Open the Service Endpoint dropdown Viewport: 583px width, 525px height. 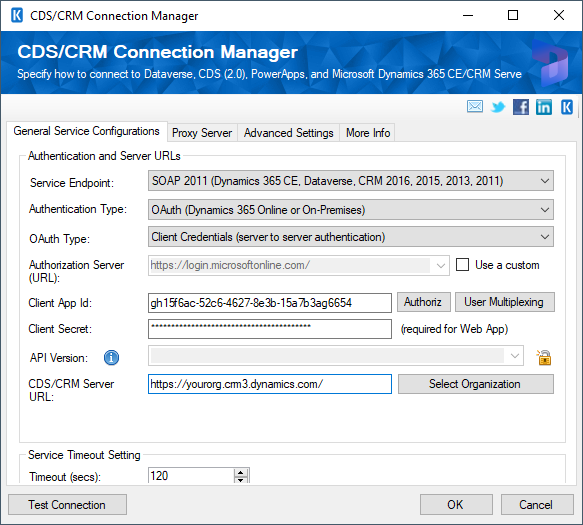pos(351,181)
